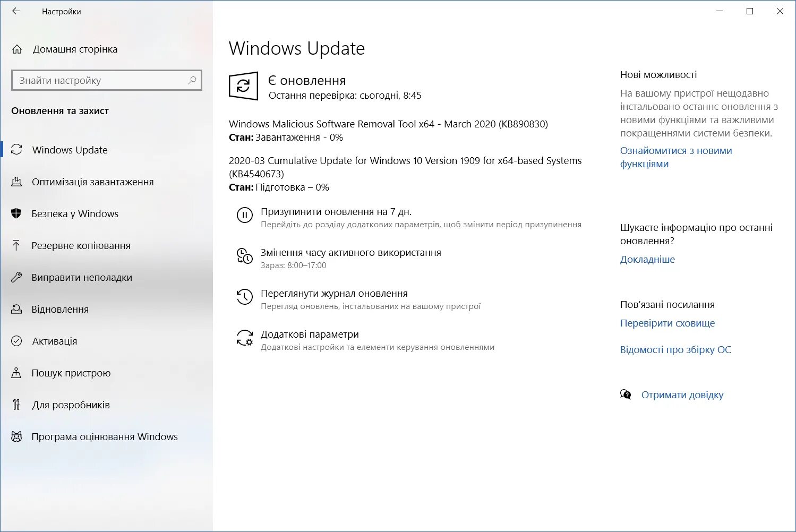The height and width of the screenshot is (532, 796).
Task: Click the clock icon for active hours
Action: (244, 256)
